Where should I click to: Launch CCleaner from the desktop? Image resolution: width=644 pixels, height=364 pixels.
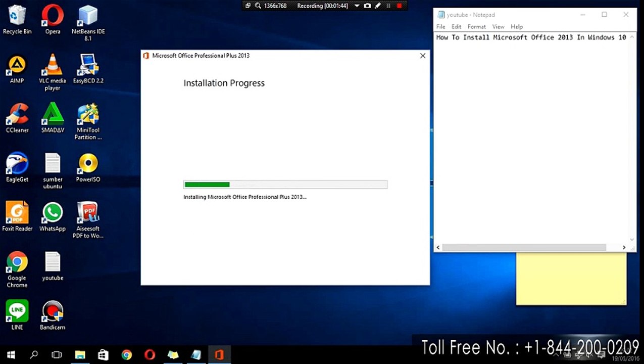click(17, 118)
